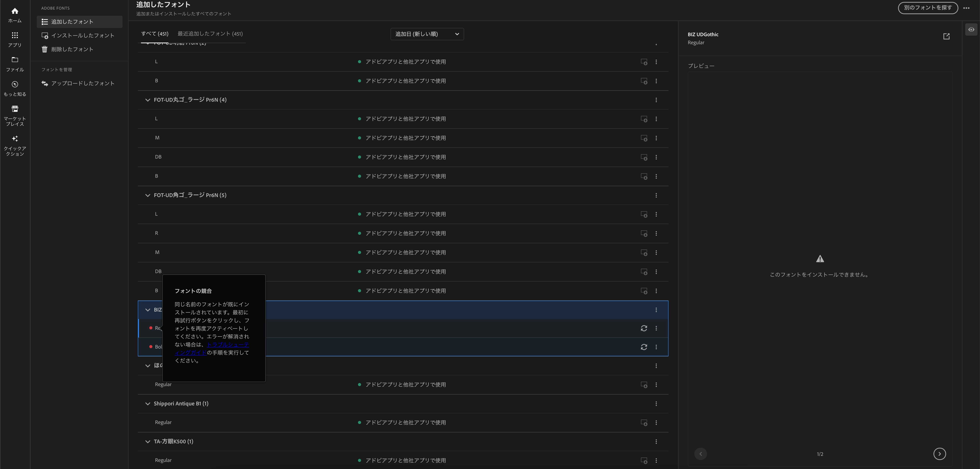Viewport: 980px width, 469px height.
Task: Switch to the 最近追加したフォント tab
Action: pyautogui.click(x=210, y=34)
